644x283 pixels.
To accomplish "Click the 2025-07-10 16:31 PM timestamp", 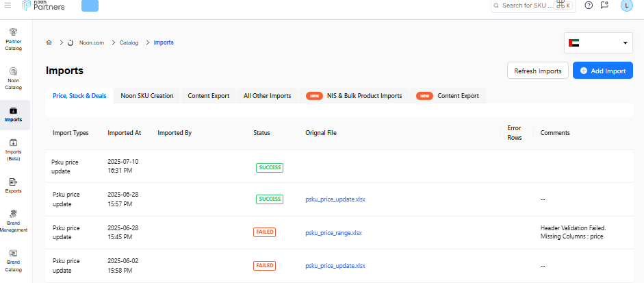I will 123,166.
